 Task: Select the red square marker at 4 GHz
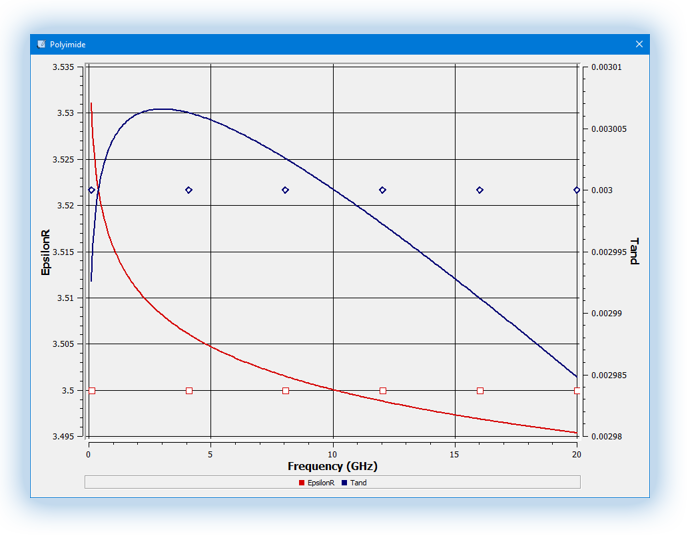pos(189,391)
